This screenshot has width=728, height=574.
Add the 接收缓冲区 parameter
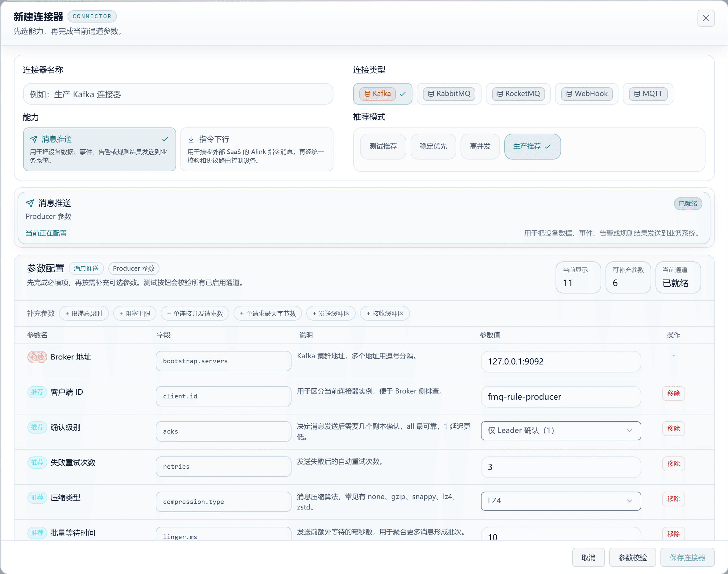pos(385,313)
